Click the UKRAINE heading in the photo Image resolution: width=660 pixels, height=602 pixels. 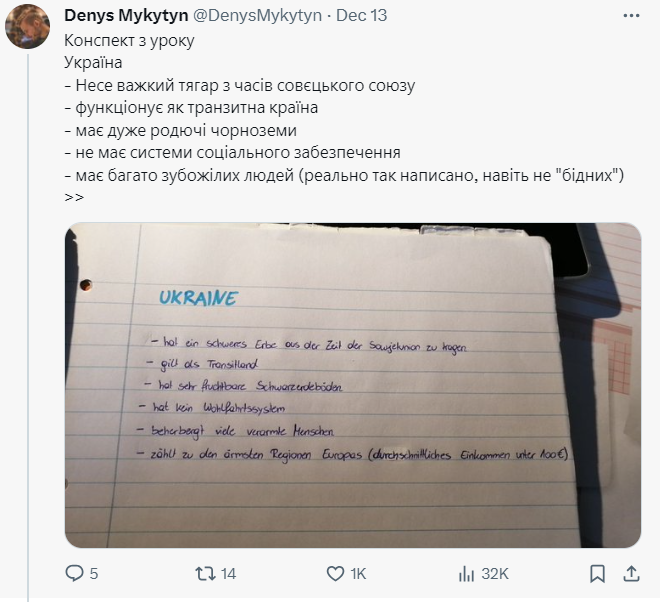click(198, 298)
